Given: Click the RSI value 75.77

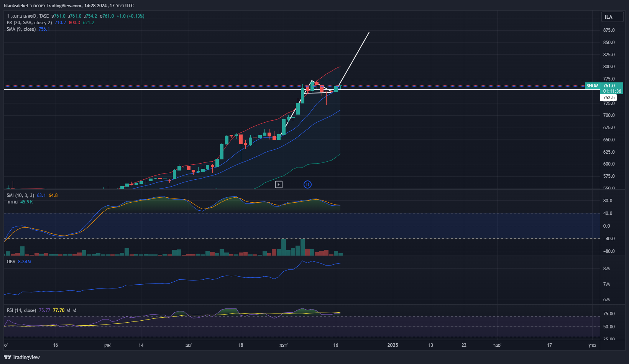Looking at the screenshot, I should click(44, 310).
